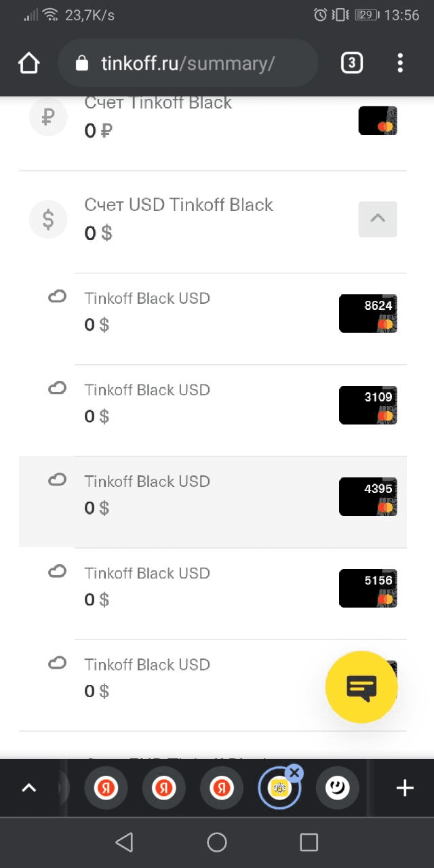Switch to the first Yandex tab
Image resolution: width=434 pixels, height=868 pixels.
106,788
